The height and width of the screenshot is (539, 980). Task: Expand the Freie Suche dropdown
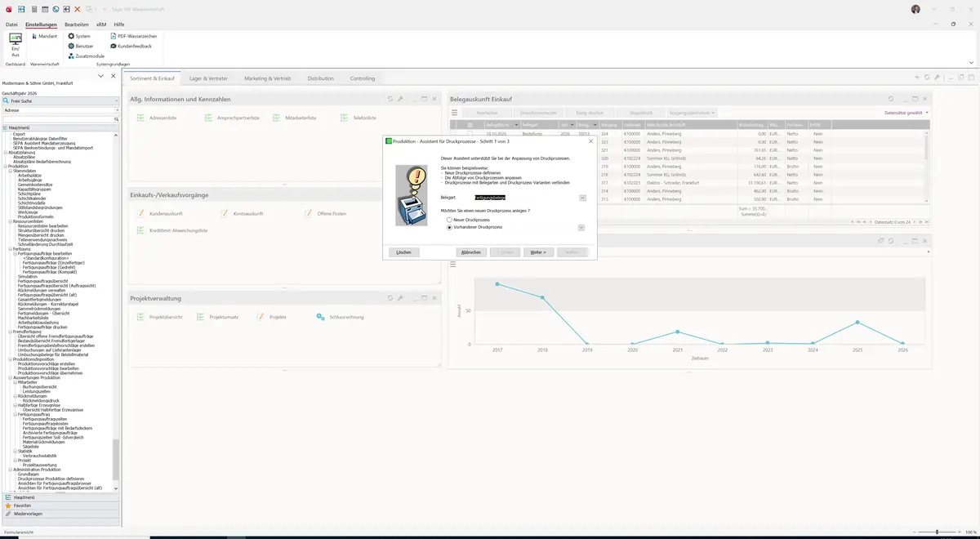pos(117,100)
